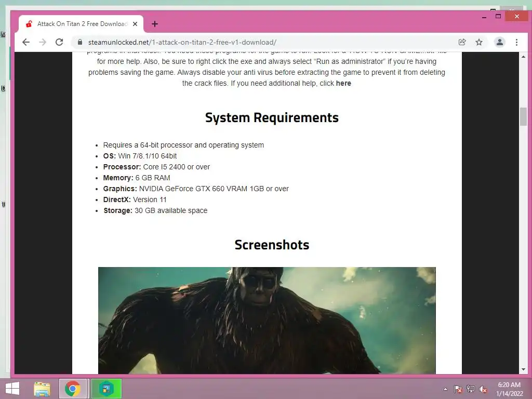
Task: Click the 'here' help link
Action: pos(343,83)
